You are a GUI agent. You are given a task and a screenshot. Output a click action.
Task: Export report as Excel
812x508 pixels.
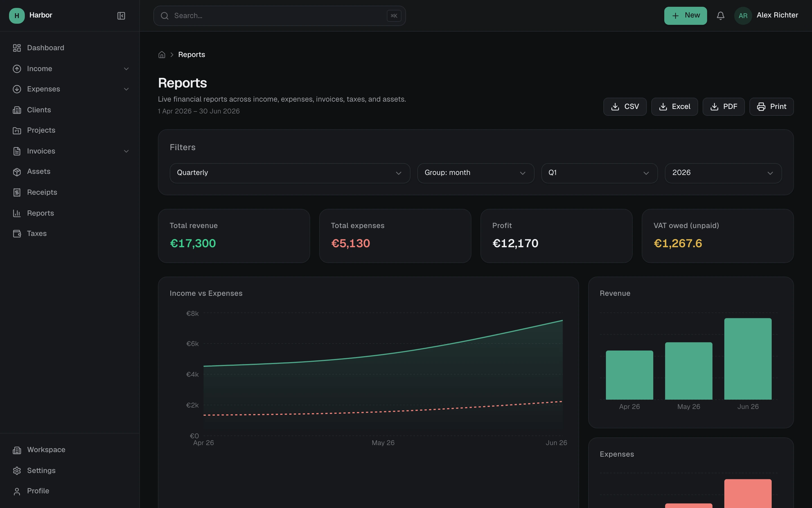point(674,107)
